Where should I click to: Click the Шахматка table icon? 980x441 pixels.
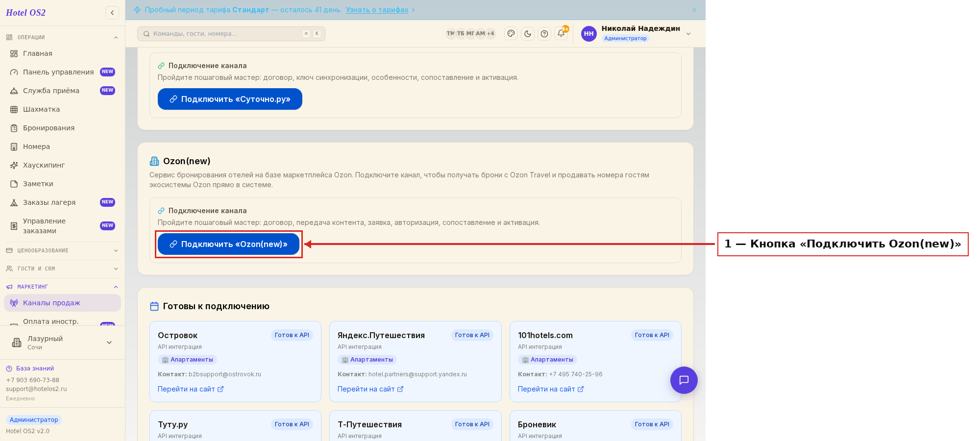pos(14,109)
